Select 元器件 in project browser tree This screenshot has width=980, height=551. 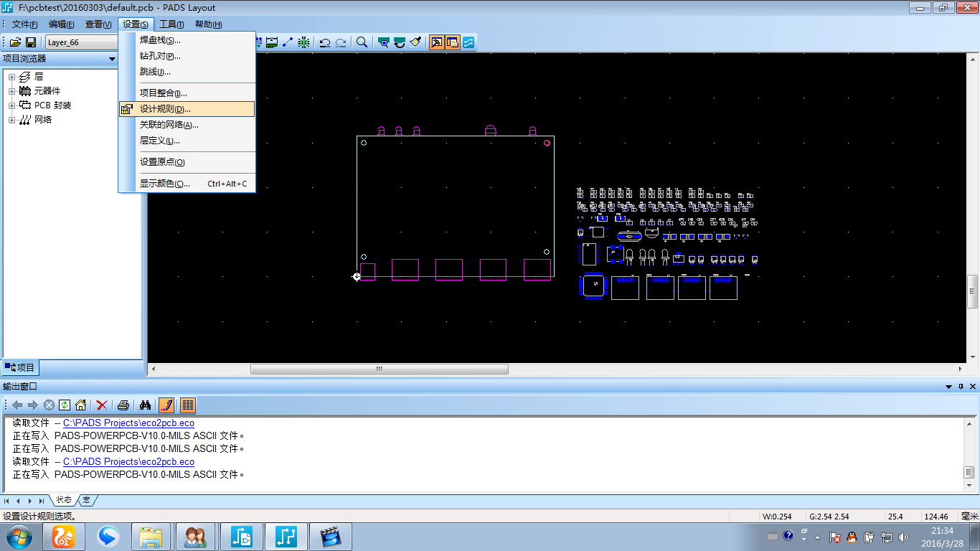(47, 91)
